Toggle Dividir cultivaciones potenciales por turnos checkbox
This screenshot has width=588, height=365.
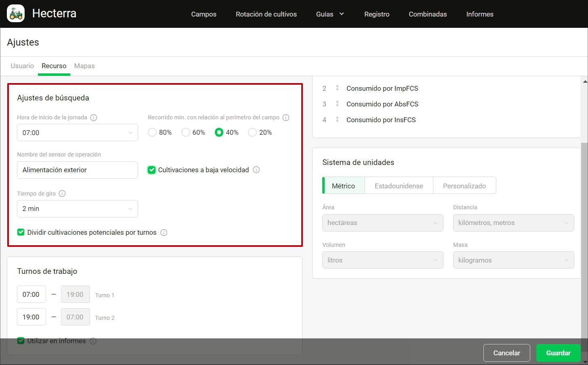point(21,232)
